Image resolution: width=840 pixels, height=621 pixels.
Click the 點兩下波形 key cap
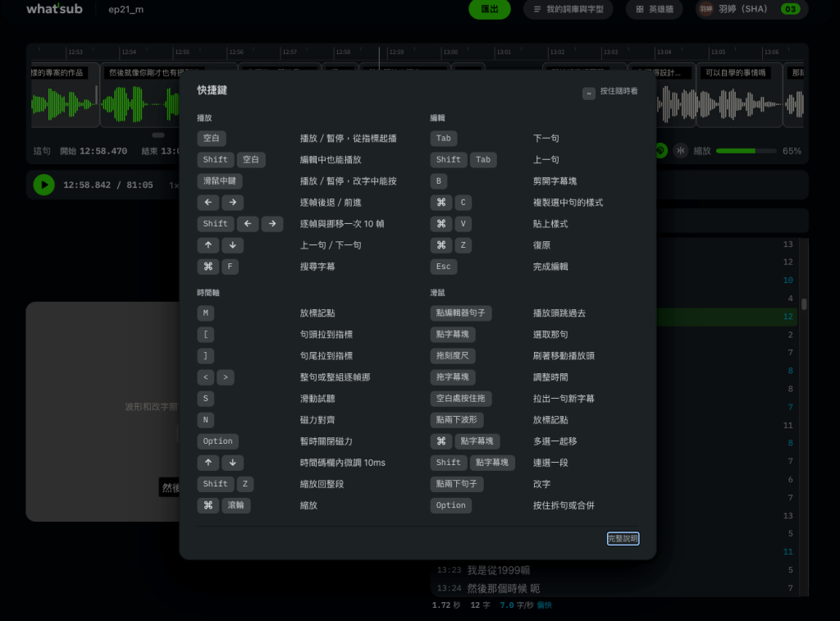point(456,420)
